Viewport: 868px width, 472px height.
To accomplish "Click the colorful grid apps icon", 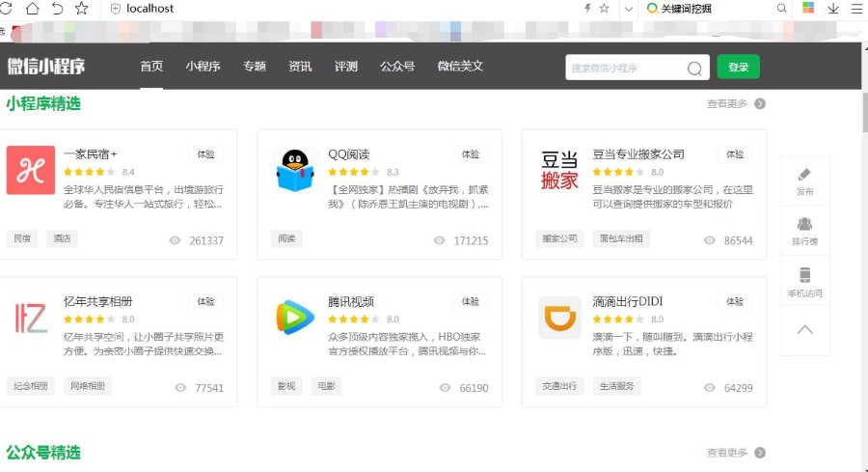I will (808, 8).
